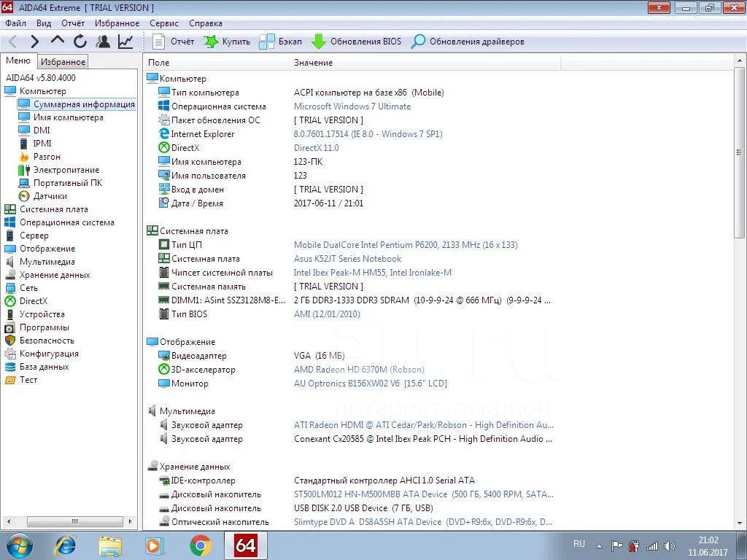Open Обновления драйверов toolbar button
Screen dimensions: 747x560
tap(468, 42)
